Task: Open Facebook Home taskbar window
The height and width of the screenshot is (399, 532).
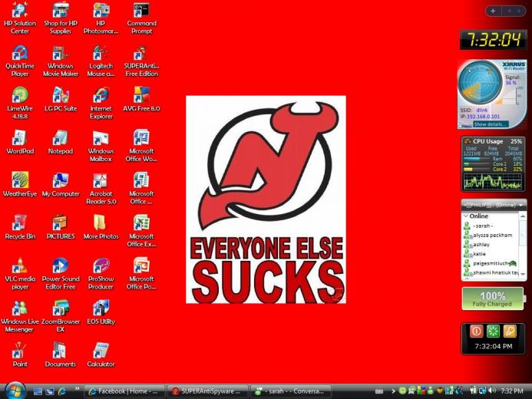Action: tap(124, 391)
